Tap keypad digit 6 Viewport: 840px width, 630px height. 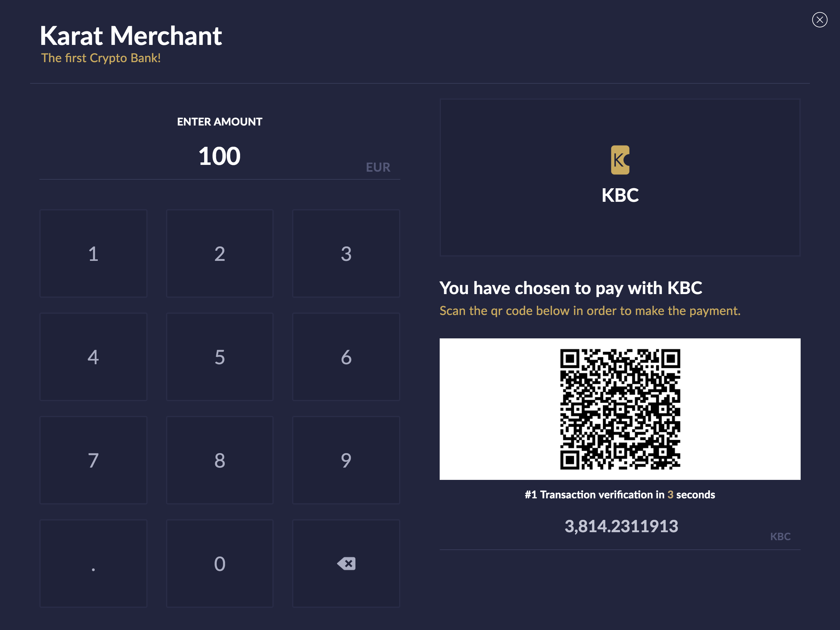click(346, 357)
